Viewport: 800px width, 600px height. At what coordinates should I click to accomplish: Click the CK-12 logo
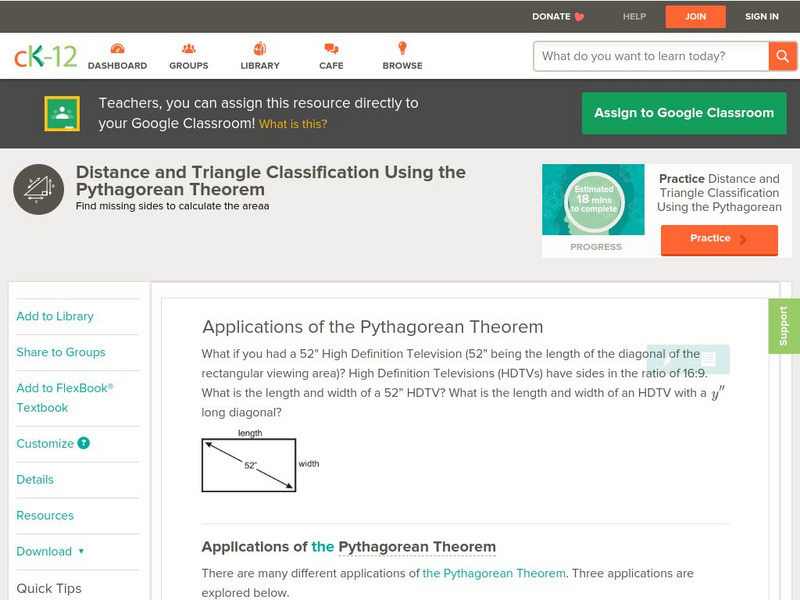[45, 56]
